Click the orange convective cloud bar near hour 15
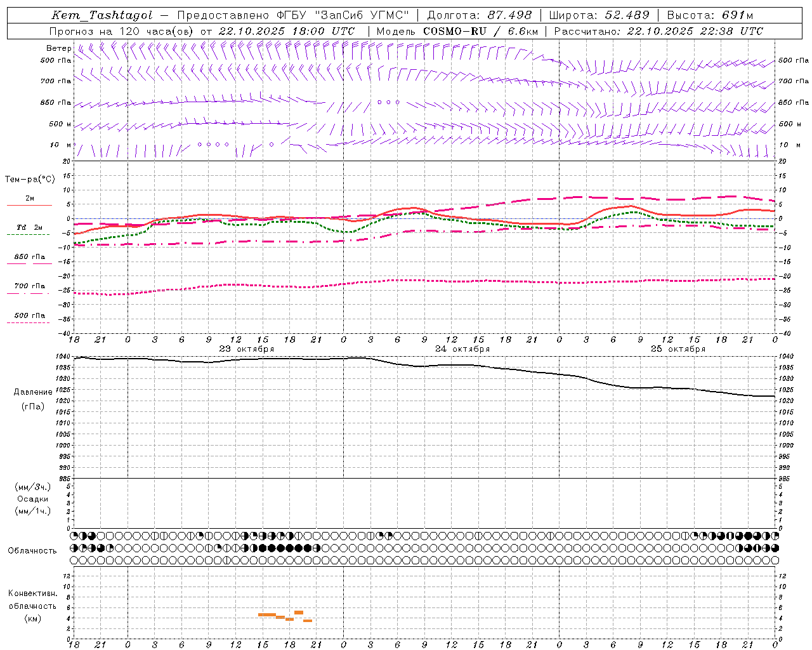The image size is (812, 650). 266,614
